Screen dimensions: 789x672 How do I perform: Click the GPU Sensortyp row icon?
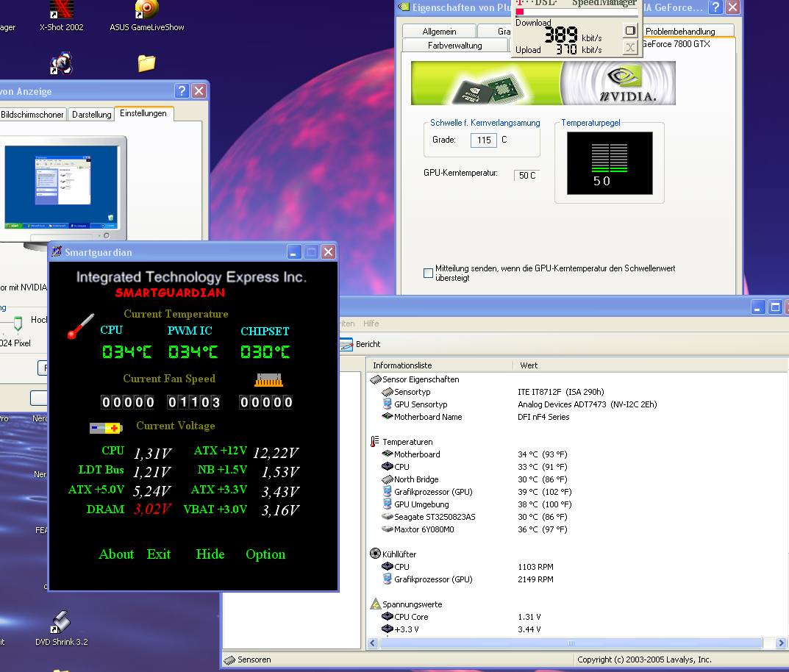point(387,404)
